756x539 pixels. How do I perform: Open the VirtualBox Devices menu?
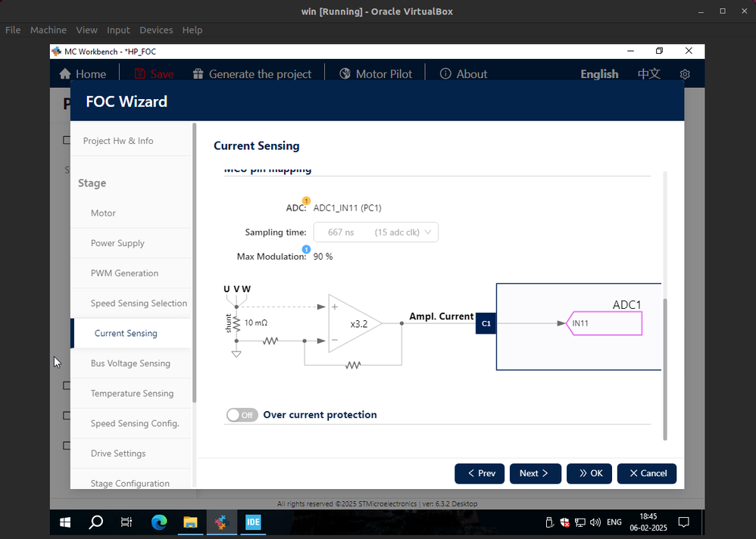[156, 30]
